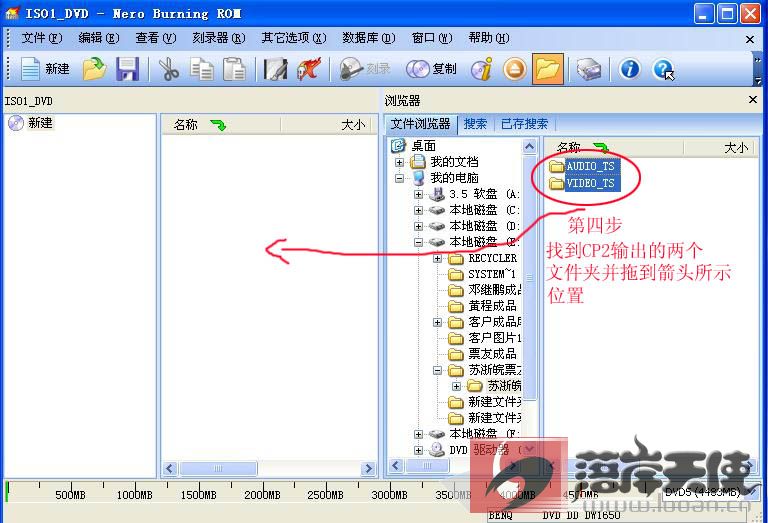Expand the 我的文档 node
This screenshot has height=523, width=768.
click(x=399, y=162)
